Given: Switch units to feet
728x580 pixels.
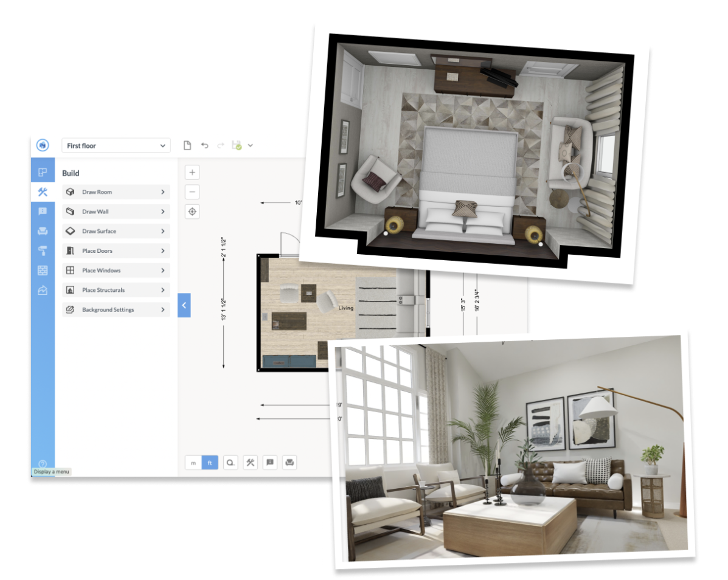Looking at the screenshot, I should (210, 463).
